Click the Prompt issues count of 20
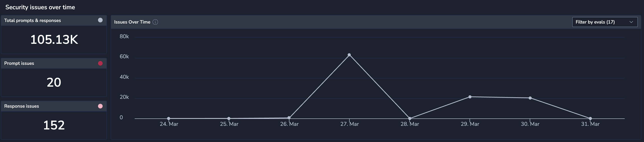Image resolution: width=644 pixels, height=142 pixels. [x=54, y=82]
